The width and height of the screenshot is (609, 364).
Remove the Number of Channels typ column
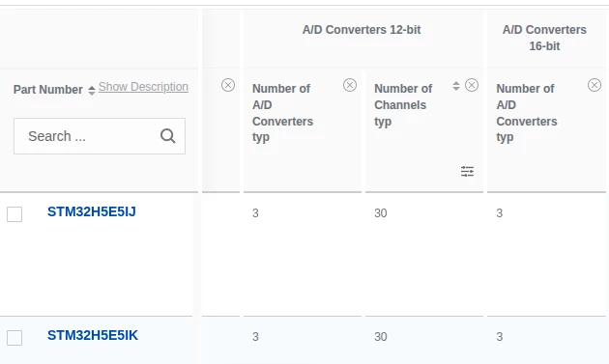pyautogui.click(x=472, y=85)
